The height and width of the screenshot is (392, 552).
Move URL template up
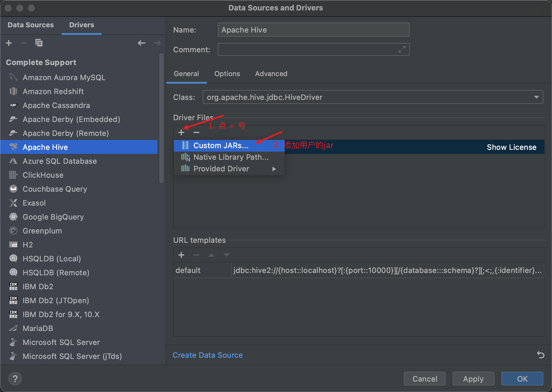(212, 255)
